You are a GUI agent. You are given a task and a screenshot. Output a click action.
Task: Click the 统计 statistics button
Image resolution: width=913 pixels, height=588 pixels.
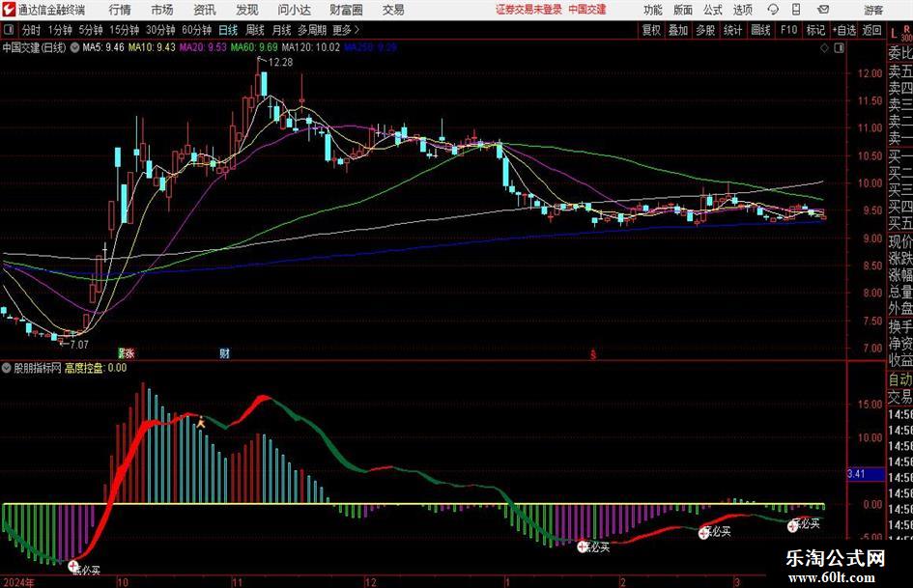[x=732, y=30]
